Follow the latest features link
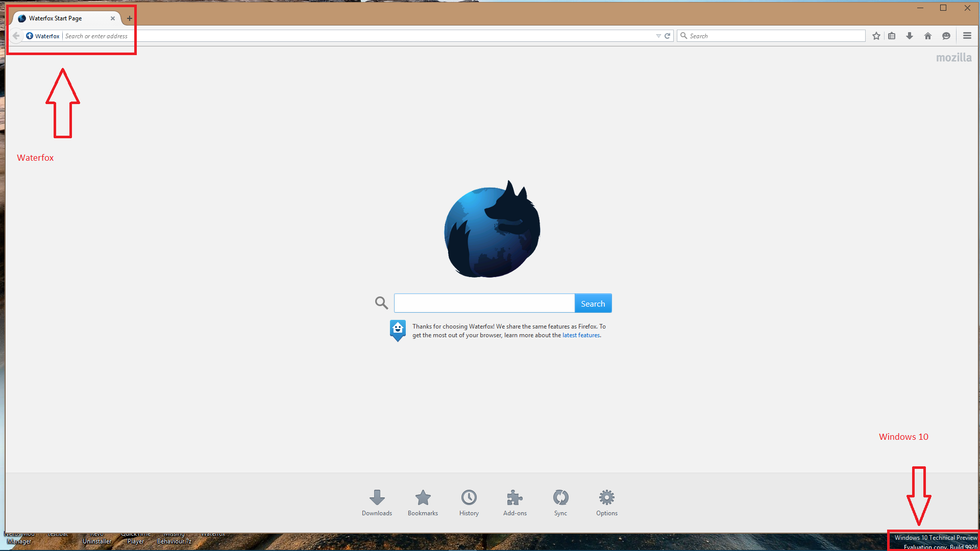Image resolution: width=980 pixels, height=551 pixels. [581, 335]
